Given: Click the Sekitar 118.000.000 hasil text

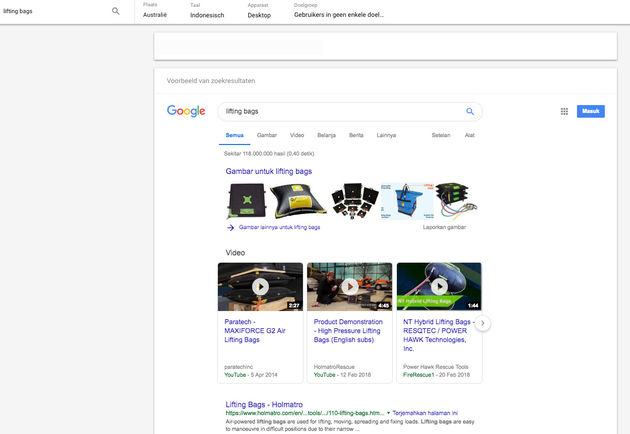Looking at the screenshot, I should pos(269,154).
